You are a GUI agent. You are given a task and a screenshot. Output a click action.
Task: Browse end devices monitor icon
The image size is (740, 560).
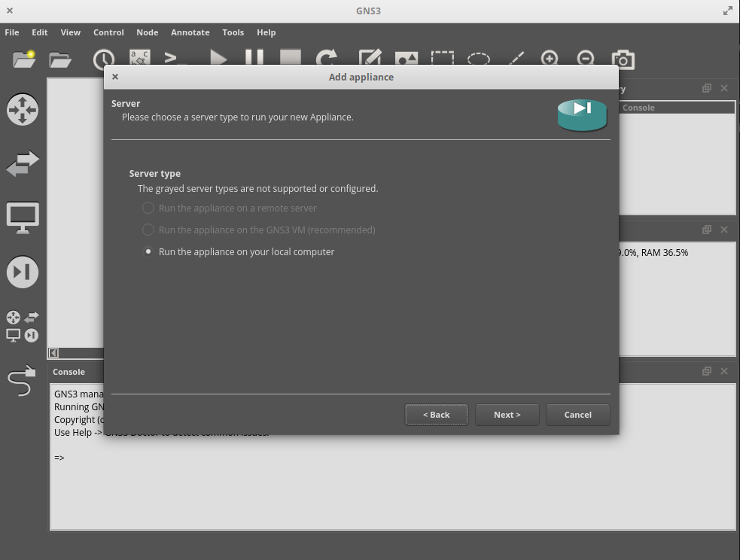coord(23,218)
